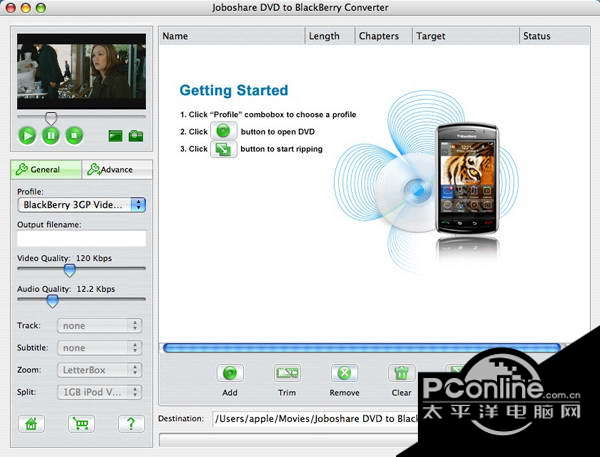Click the Status column header
Screen dimensions: 600x457
554,36
